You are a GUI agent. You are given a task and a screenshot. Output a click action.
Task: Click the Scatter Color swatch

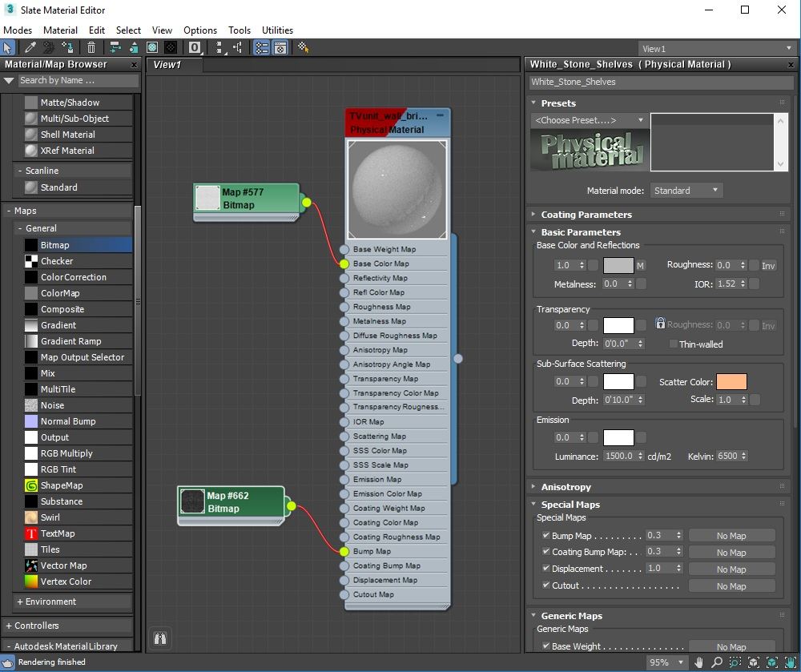(731, 382)
